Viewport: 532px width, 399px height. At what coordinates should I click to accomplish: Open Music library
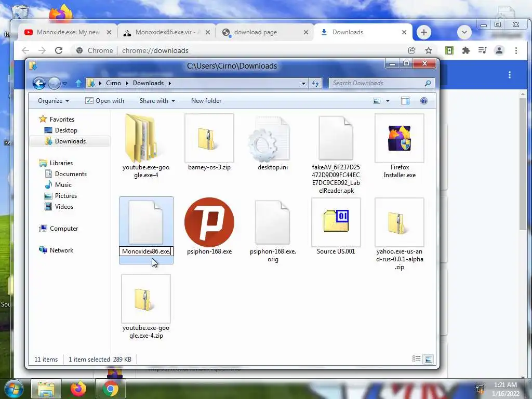58,184
